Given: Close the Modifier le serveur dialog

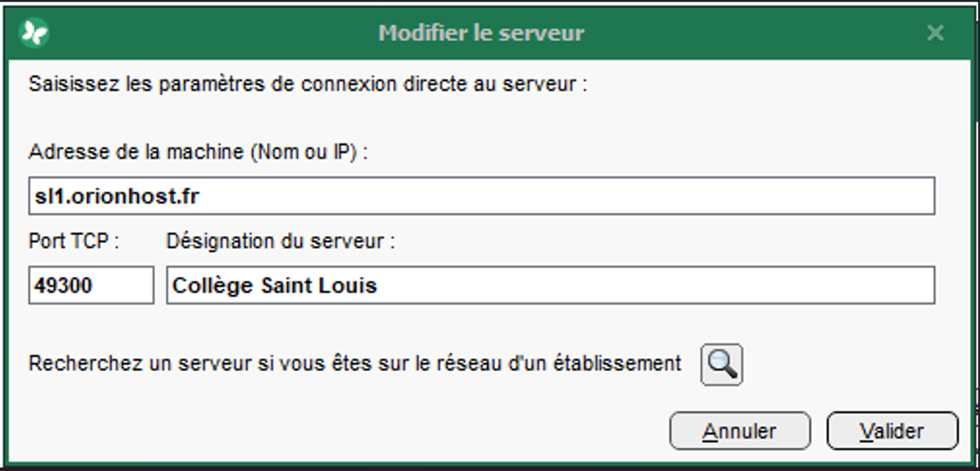Looking at the screenshot, I should (935, 33).
